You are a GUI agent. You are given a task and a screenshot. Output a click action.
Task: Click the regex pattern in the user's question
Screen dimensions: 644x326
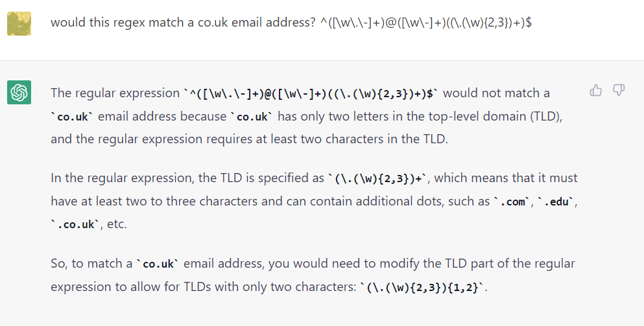(426, 22)
